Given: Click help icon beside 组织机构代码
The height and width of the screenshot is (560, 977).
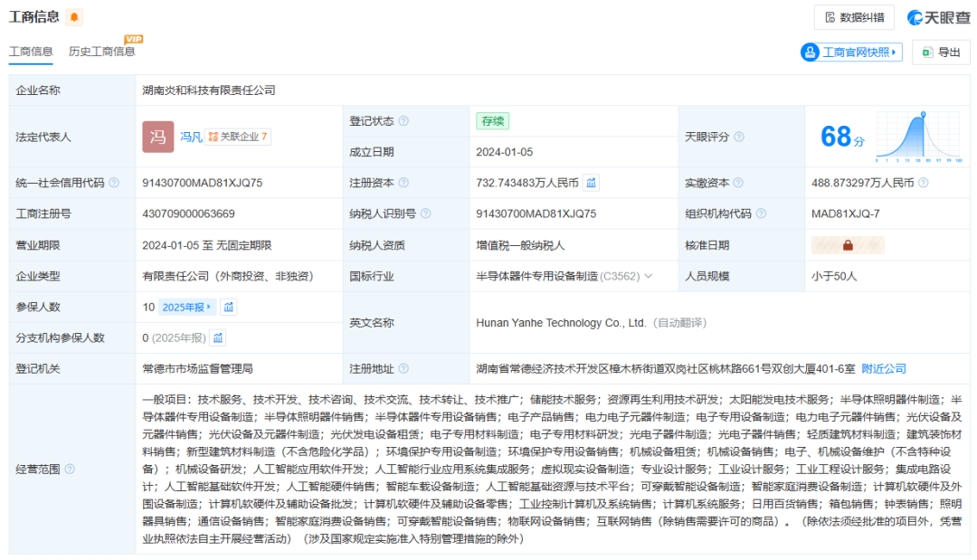Looking at the screenshot, I should pos(761,214).
